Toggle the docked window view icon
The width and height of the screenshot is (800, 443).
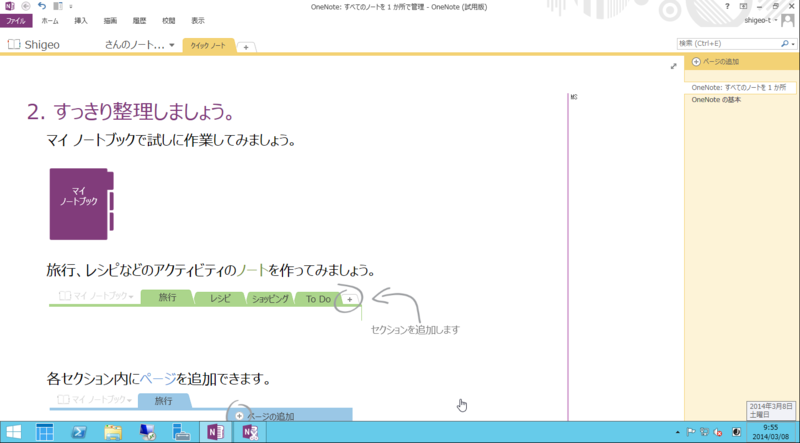pos(58,6)
